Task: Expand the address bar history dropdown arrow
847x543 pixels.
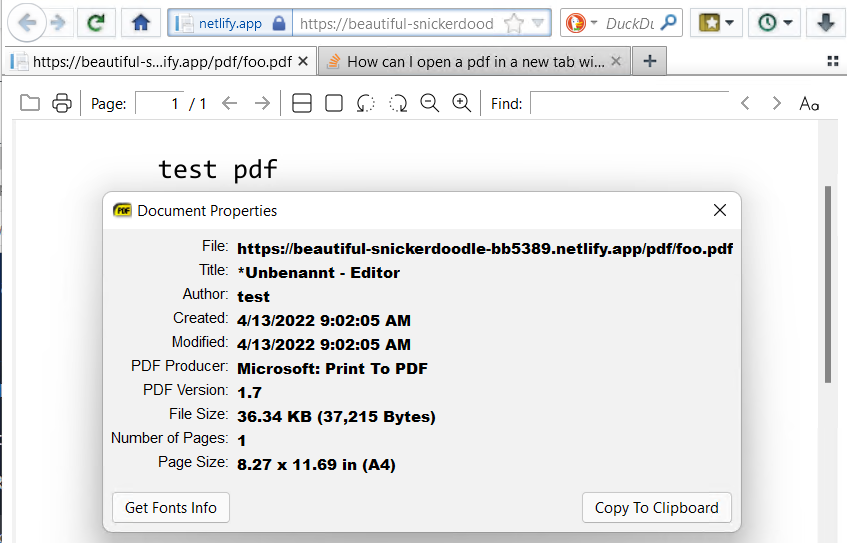Action: (538, 23)
